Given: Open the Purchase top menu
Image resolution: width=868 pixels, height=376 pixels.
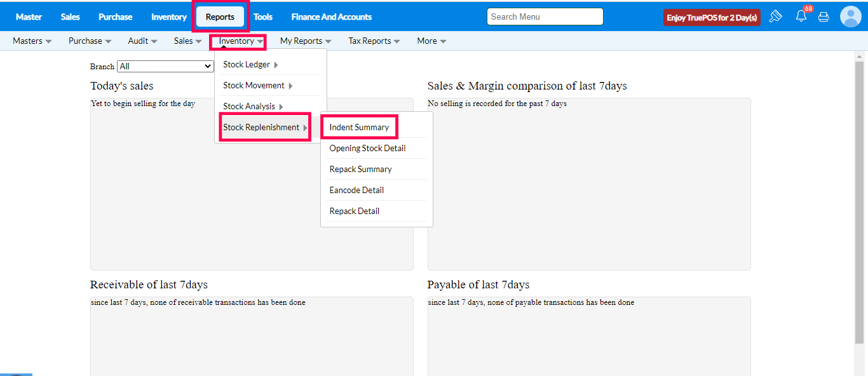Looking at the screenshot, I should 116,17.
